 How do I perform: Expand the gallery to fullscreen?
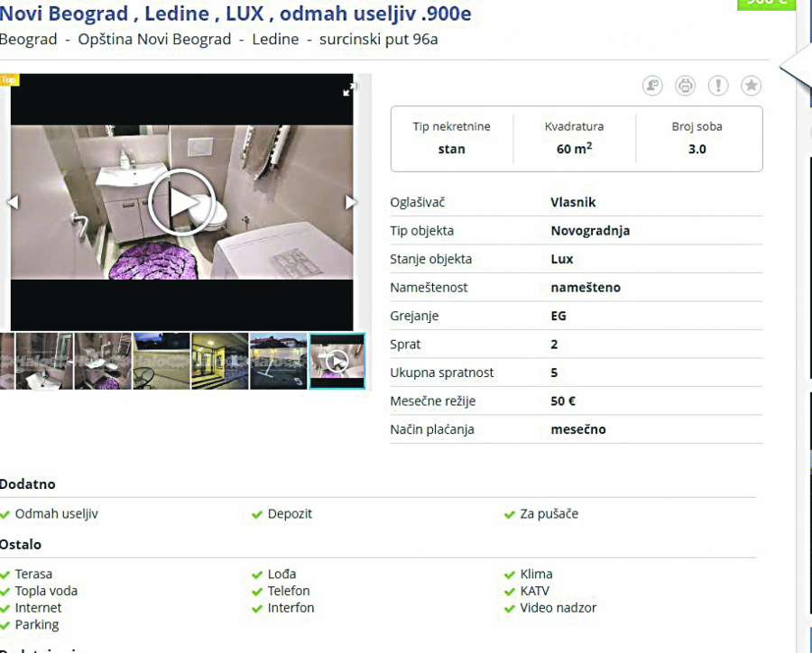pyautogui.click(x=349, y=88)
